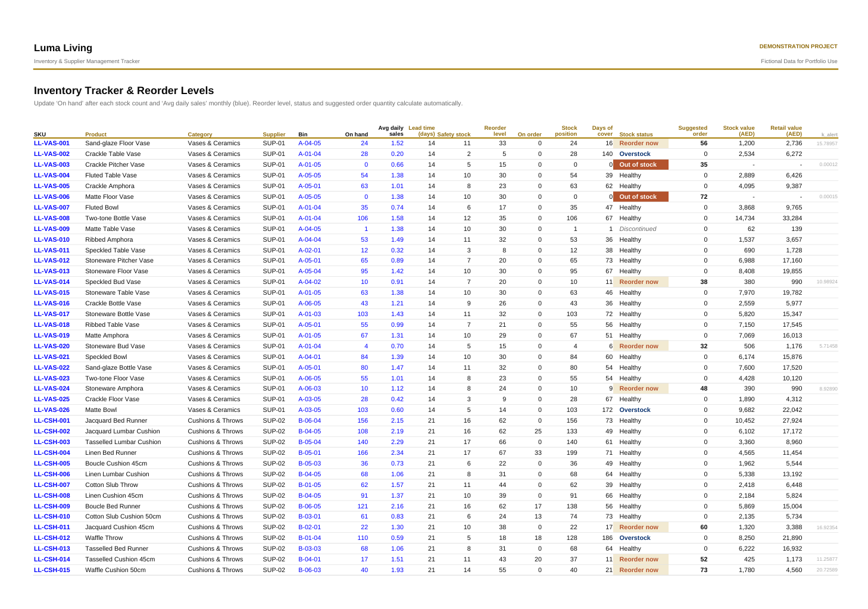Select the Suggested order column header
The width and height of the screenshot is (868, 609).
point(693,131)
